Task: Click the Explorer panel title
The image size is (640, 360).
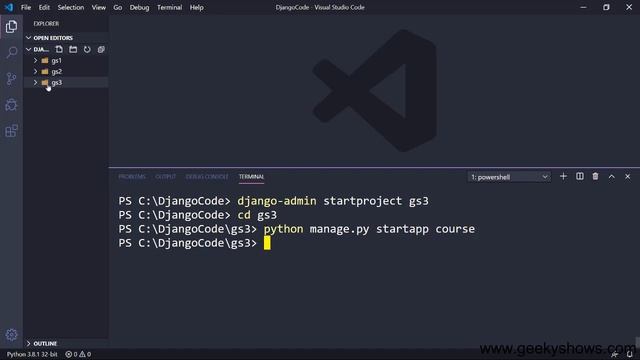Action: [x=46, y=24]
